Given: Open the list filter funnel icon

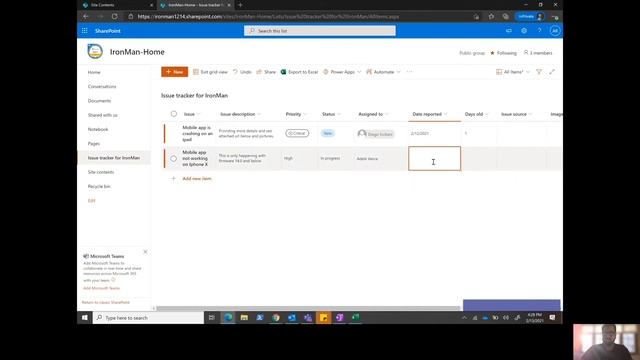Looking at the screenshot, I should [539, 72].
